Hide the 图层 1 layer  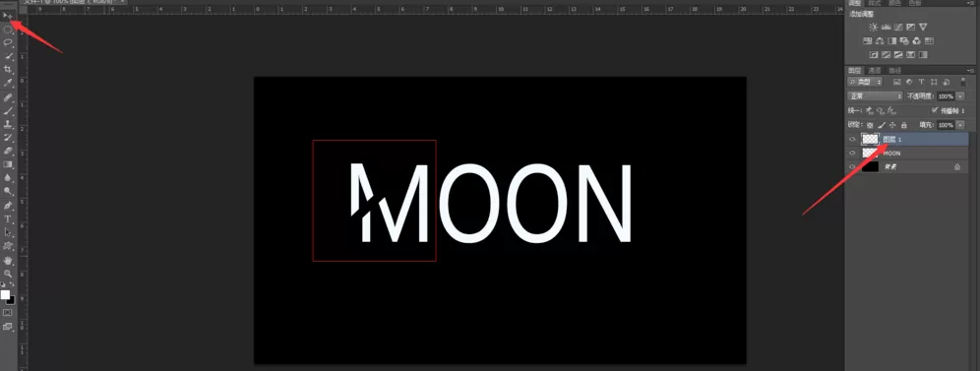click(x=852, y=139)
